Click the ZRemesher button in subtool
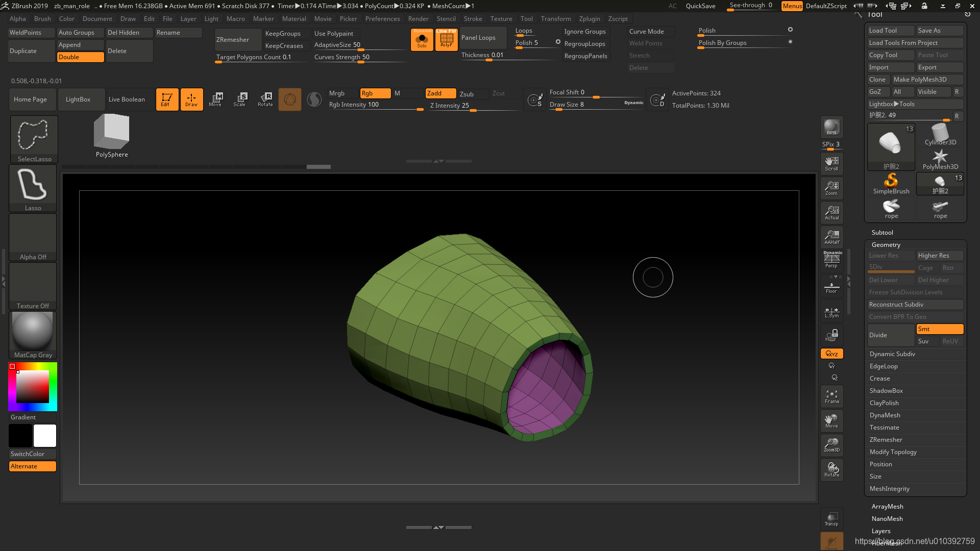980x551 pixels. (x=886, y=439)
